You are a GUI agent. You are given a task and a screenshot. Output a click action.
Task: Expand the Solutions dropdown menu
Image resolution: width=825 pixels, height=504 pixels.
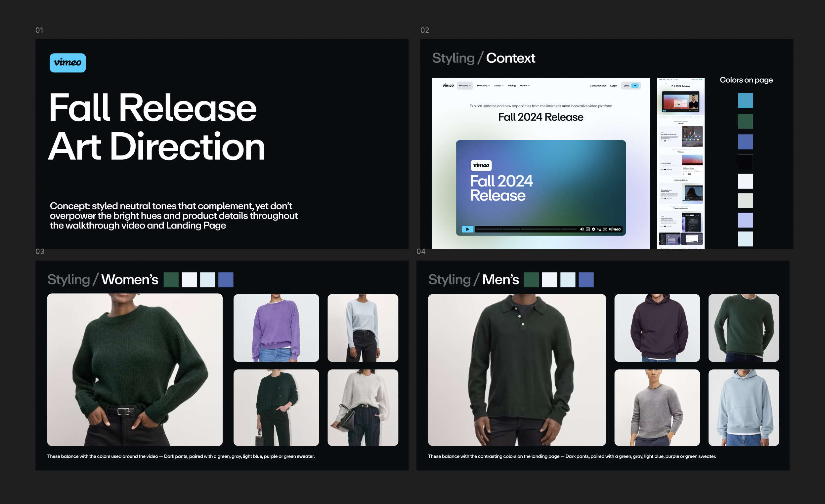[483, 86]
